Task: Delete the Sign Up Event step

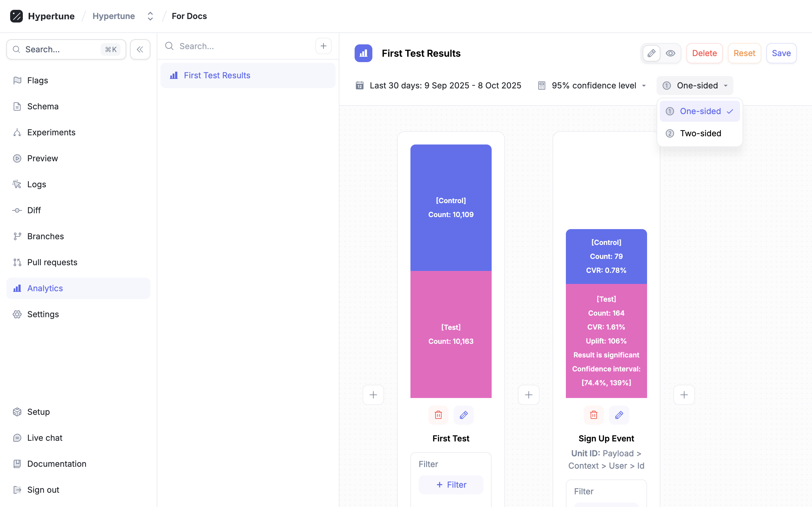Action: tap(593, 415)
